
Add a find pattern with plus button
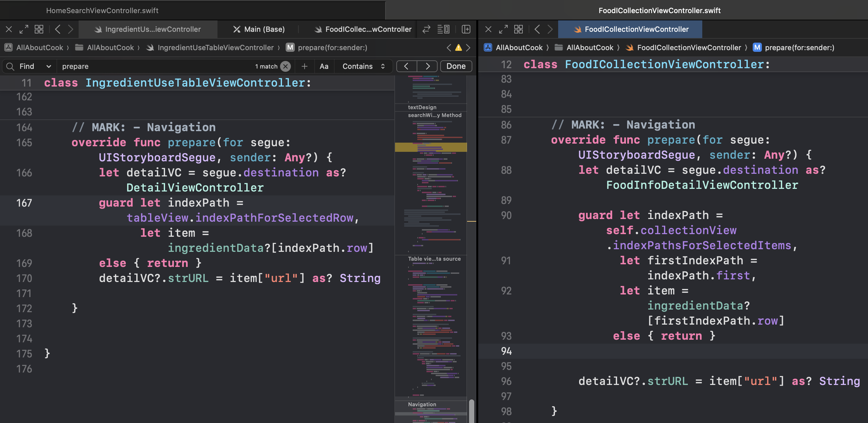(x=304, y=66)
